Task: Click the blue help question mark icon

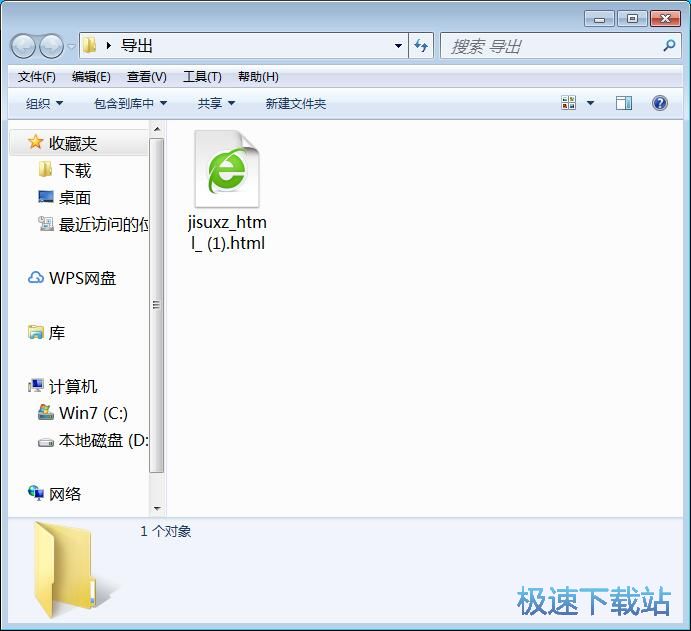Action: [660, 103]
